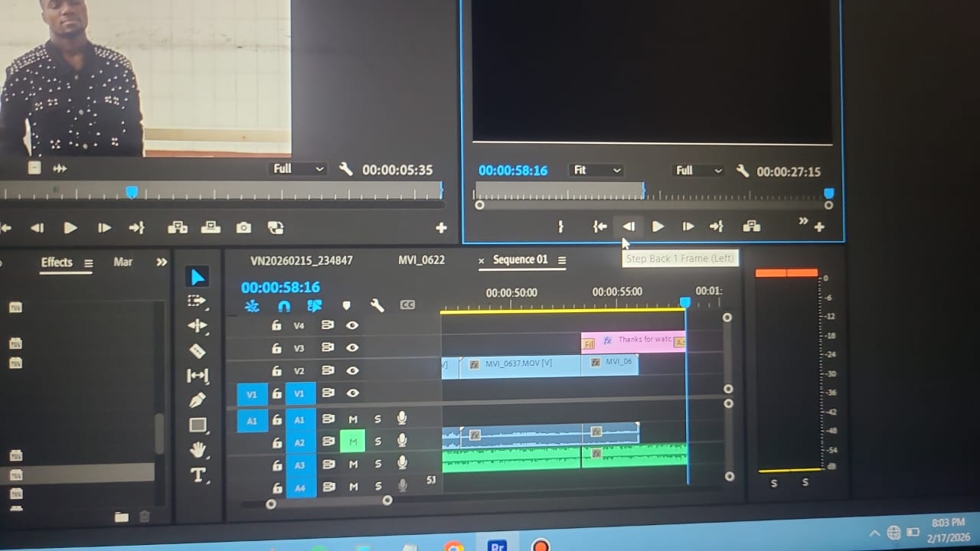980x551 pixels.
Task: Open Source Monitor settings wrench
Action: [346, 169]
